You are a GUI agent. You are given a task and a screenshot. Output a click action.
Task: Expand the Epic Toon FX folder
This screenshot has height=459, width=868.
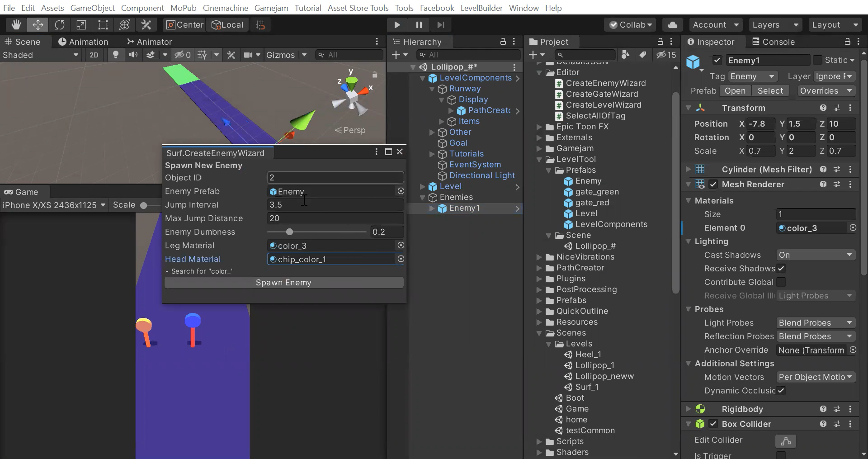click(539, 127)
